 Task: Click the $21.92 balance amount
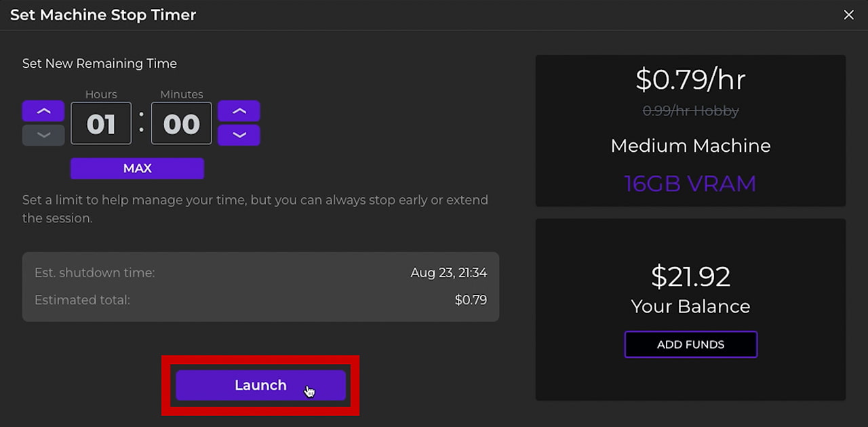coord(690,277)
